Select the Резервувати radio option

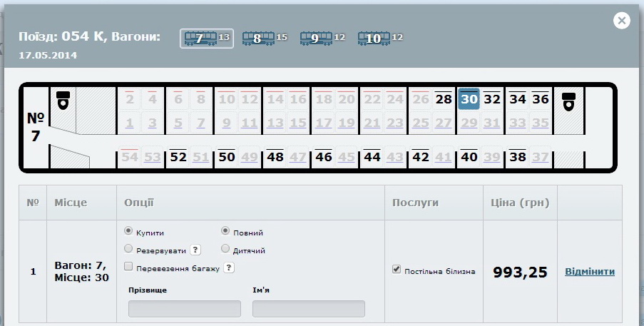[x=128, y=249]
